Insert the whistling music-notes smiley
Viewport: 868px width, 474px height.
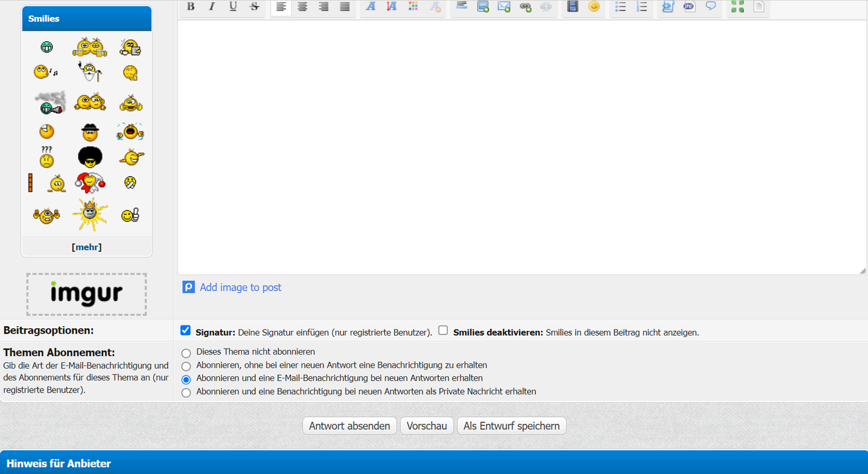click(45, 71)
